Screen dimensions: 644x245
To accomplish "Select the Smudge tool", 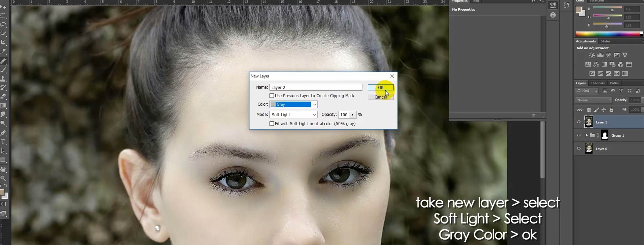I will 3,114.
